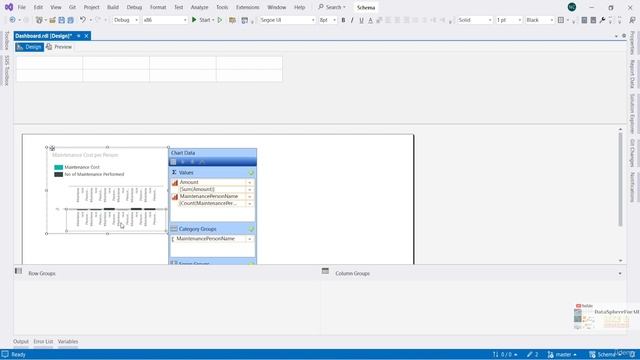Click chart icon beside MaintenancePersonName value
Screen dimensions: 640x360
coord(175,196)
